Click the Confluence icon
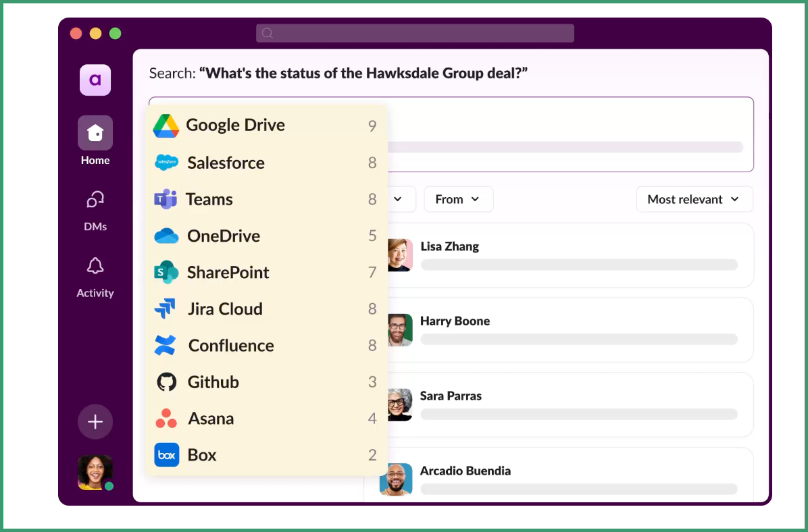The height and width of the screenshot is (532, 808). point(165,345)
